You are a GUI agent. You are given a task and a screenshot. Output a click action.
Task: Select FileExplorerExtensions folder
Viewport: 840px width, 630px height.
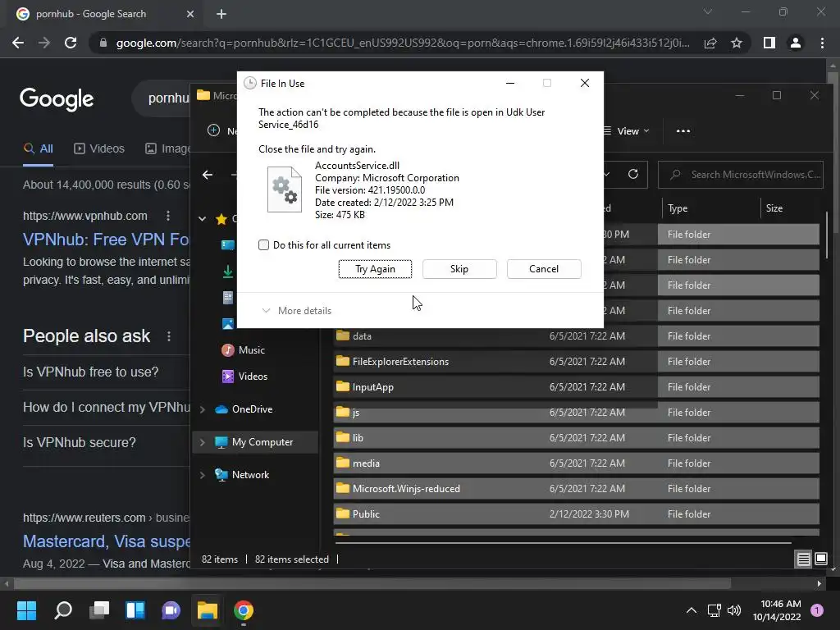[576, 362]
